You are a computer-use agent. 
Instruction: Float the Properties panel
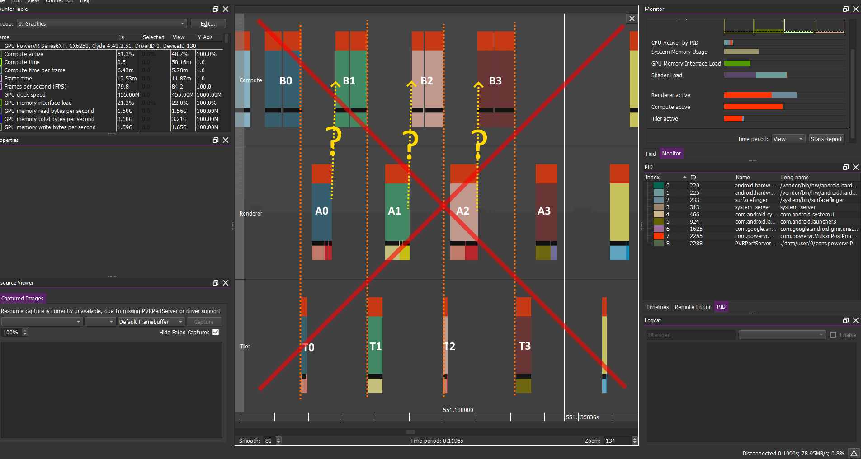[x=216, y=140]
